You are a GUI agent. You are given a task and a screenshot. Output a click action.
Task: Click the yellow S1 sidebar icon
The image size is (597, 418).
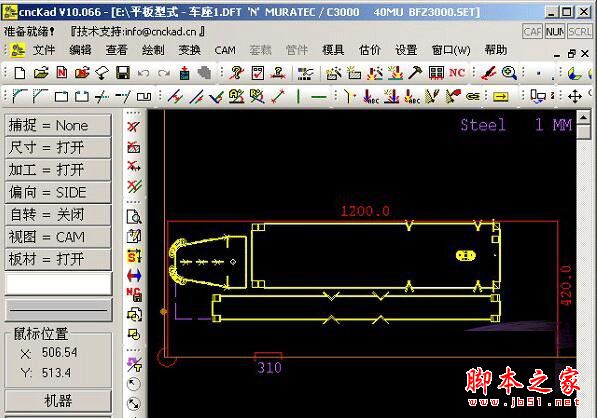tap(134, 256)
